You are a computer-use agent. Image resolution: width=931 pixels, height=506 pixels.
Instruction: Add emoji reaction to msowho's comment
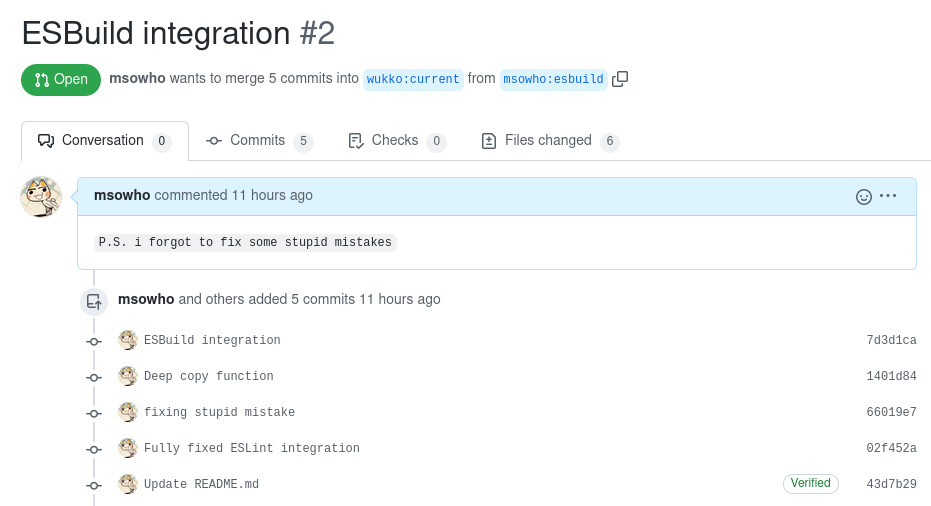[x=864, y=196]
